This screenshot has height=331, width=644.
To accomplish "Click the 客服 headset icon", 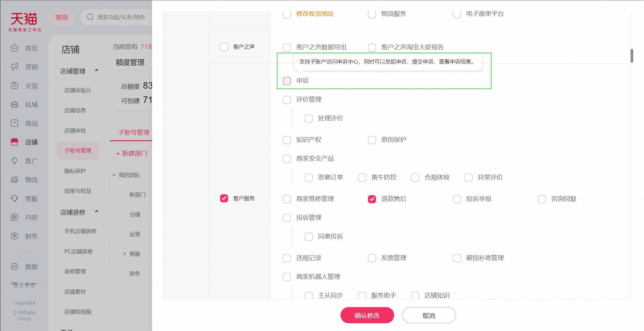I will point(14,198).
